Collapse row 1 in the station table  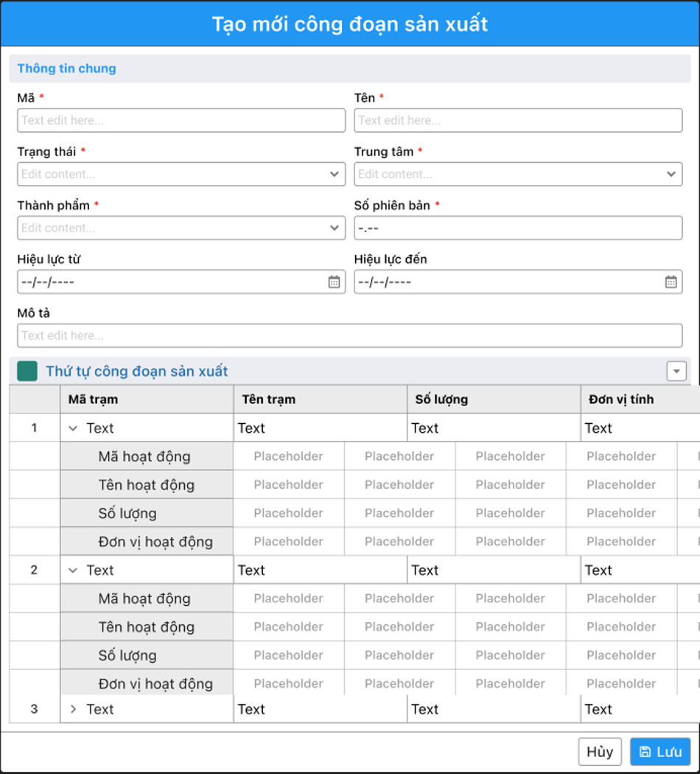pos(73,428)
